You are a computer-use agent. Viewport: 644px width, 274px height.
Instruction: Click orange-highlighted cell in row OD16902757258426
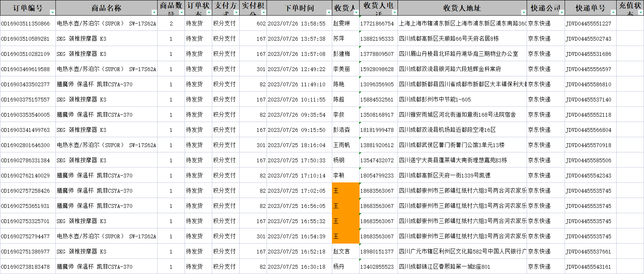(346, 190)
